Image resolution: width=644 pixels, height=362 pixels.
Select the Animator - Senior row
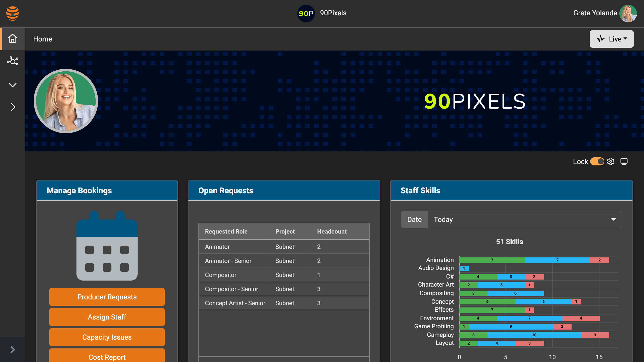point(284,261)
